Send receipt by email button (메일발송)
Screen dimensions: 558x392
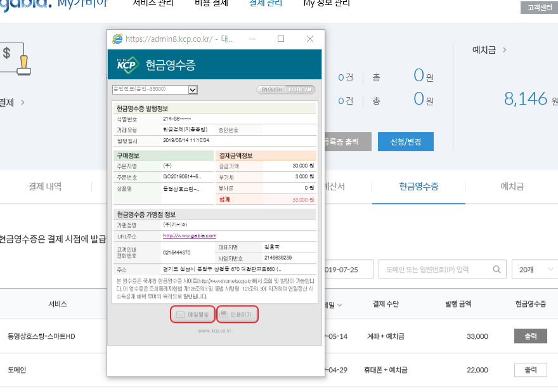coord(193,315)
